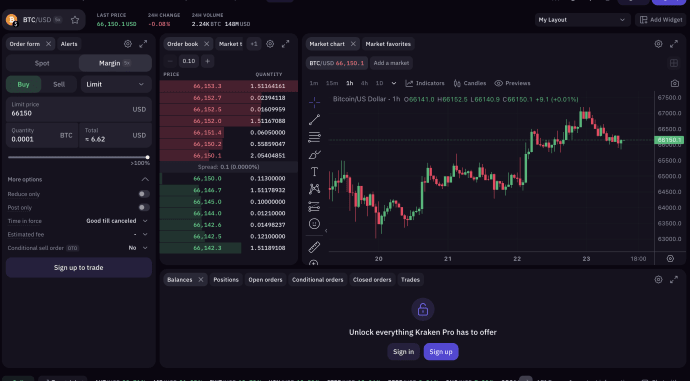Open the +1 more order book tabs
This screenshot has height=381, width=690.
[x=254, y=44]
